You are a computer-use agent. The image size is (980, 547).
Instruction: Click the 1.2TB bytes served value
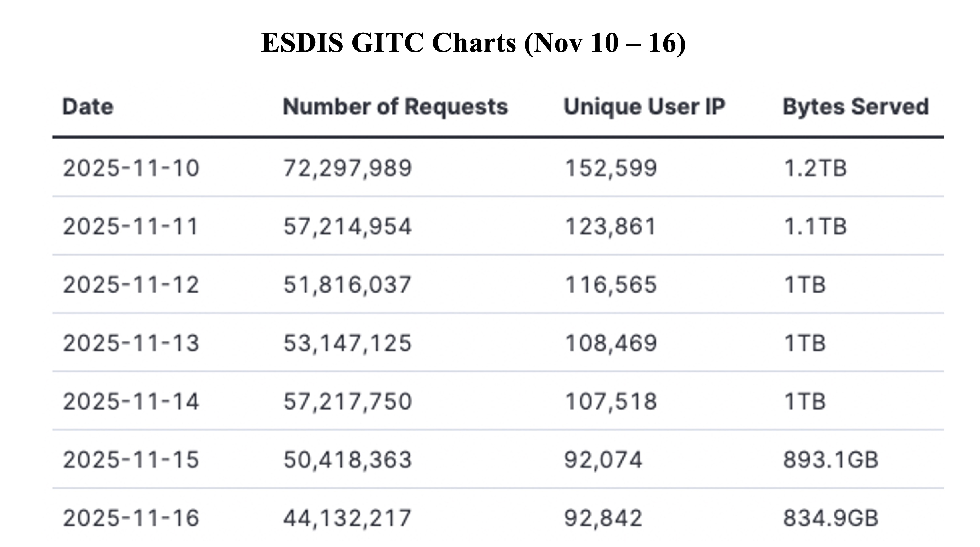tap(815, 168)
